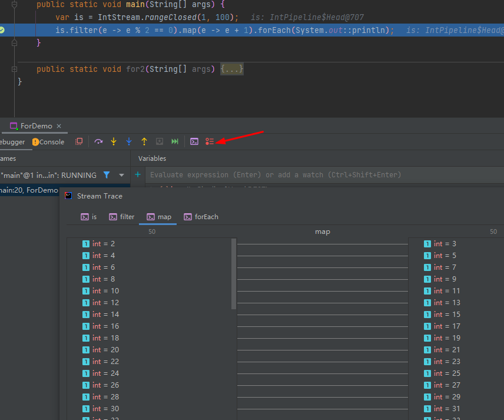The width and height of the screenshot is (504, 420).
Task: Collapse the main method fold marker
Action: click(x=15, y=5)
